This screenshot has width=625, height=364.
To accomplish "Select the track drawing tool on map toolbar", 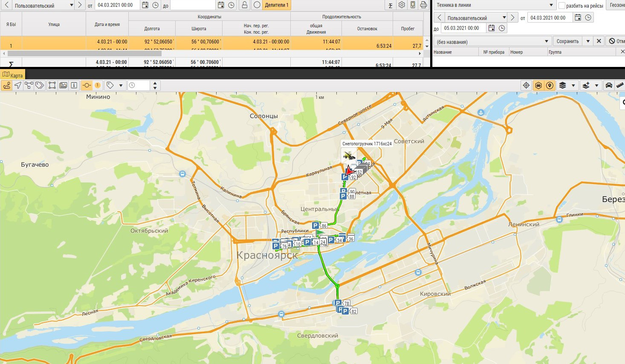I will pos(7,85).
